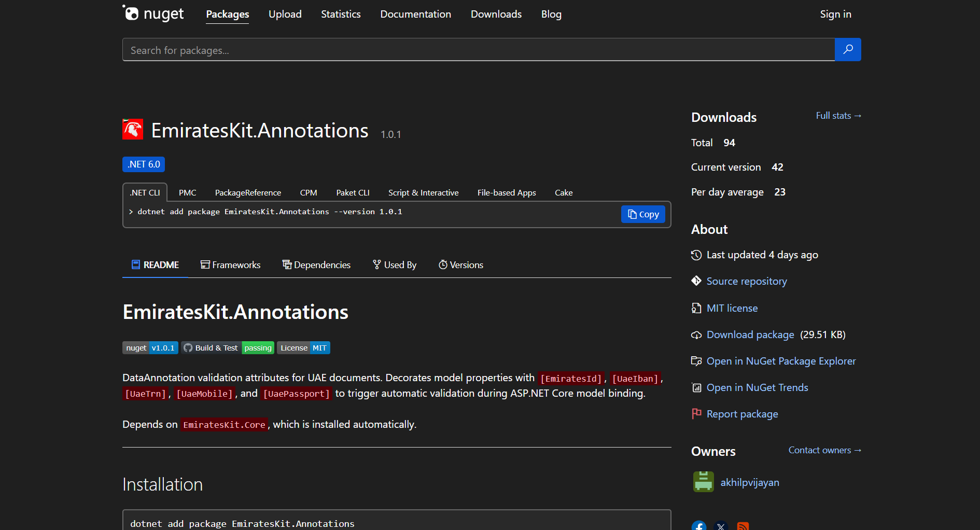Open the Source repository link icon
This screenshot has height=530, width=980.
pyautogui.click(x=696, y=281)
